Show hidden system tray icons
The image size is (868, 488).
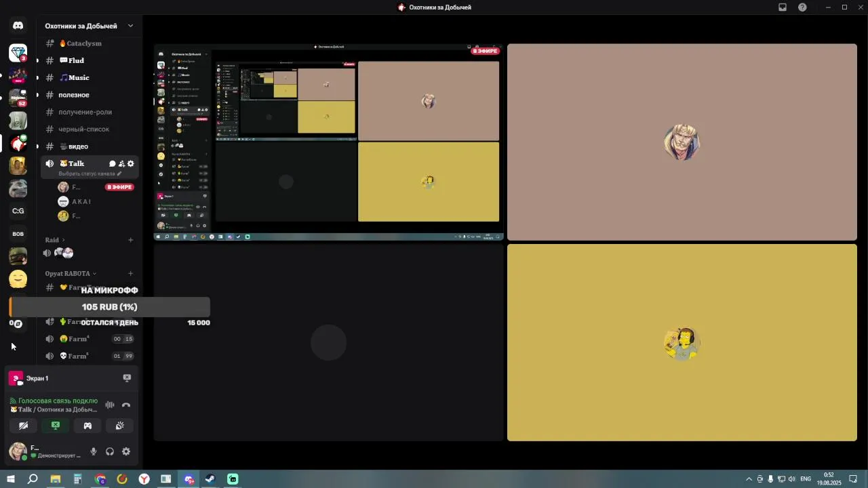pyautogui.click(x=749, y=479)
